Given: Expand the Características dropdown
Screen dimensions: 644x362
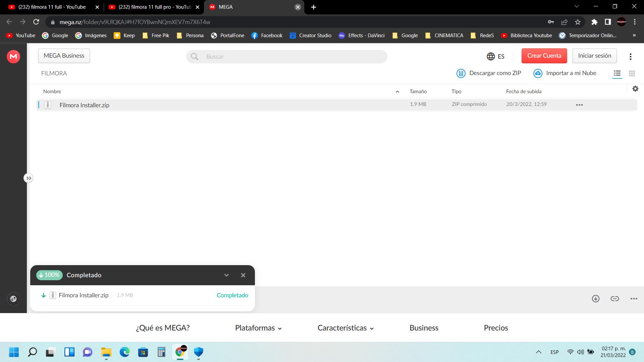Looking at the screenshot, I should pyautogui.click(x=345, y=328).
